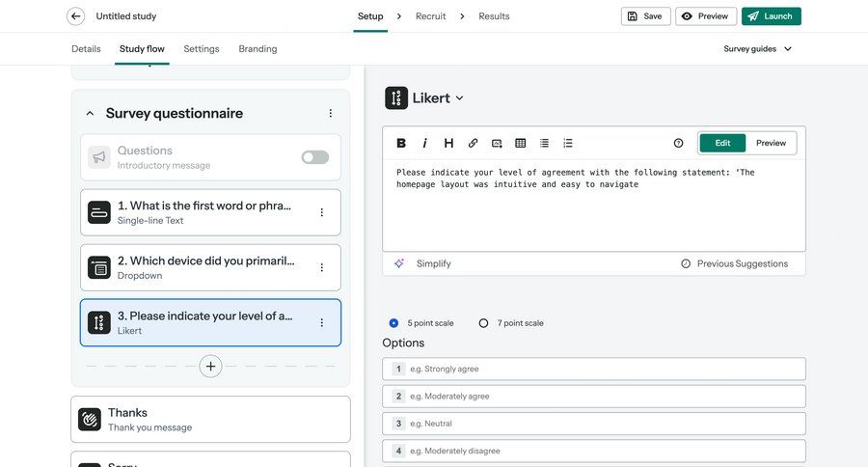Click the Launch button
Image resolution: width=868 pixels, height=467 pixels.
point(771,16)
